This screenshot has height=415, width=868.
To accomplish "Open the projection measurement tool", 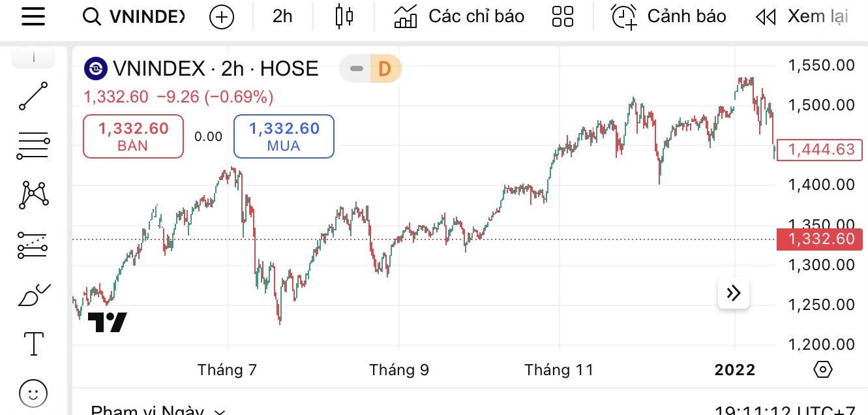I will point(33,245).
